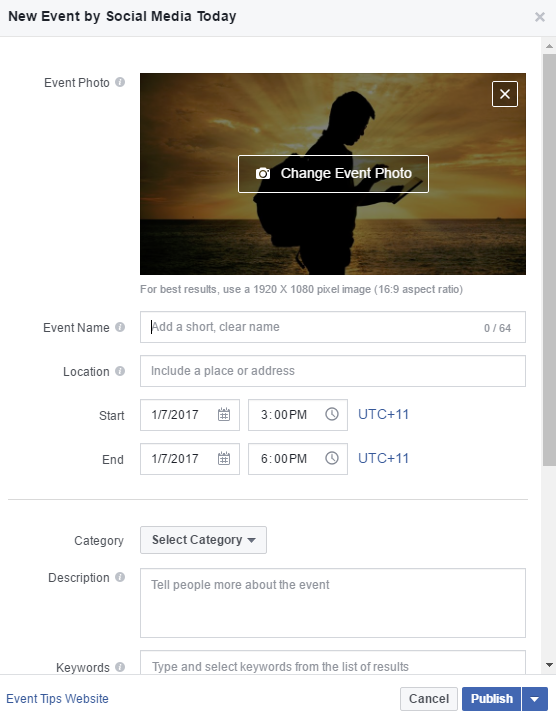The width and height of the screenshot is (556, 718).
Task: Click the Start UTC+11 timezone link
Action: 383,414
